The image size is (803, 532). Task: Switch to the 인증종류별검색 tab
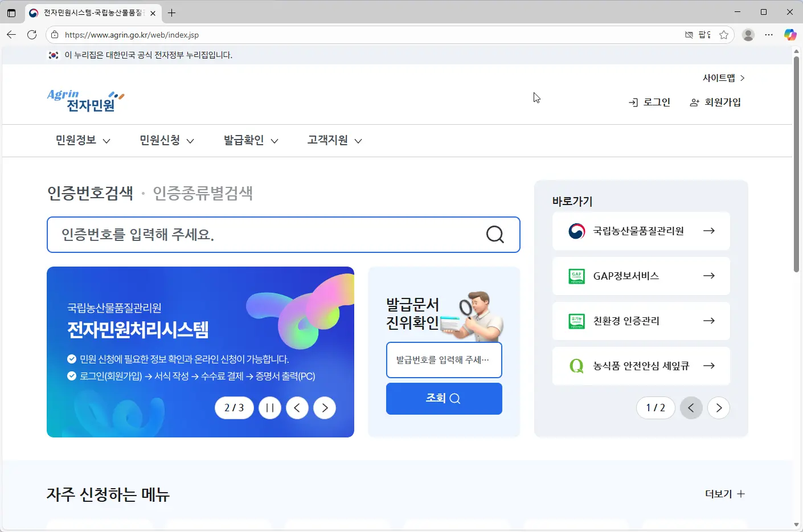pyautogui.click(x=203, y=193)
